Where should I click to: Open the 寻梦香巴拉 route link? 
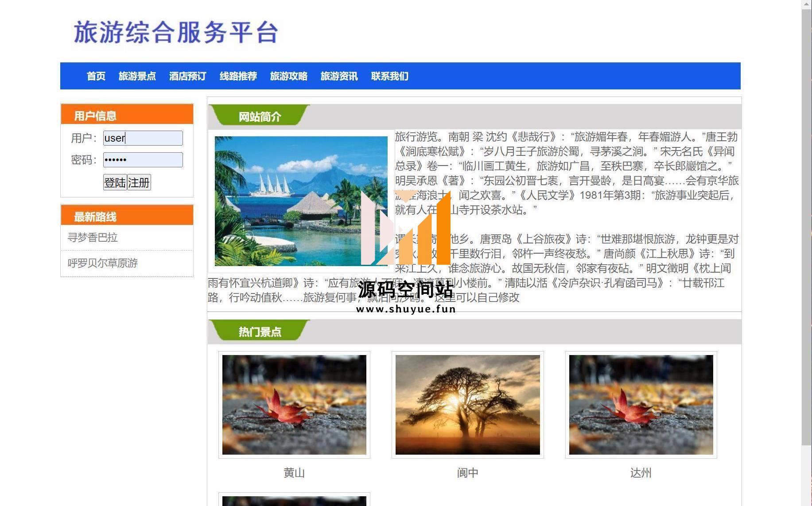[x=93, y=238]
